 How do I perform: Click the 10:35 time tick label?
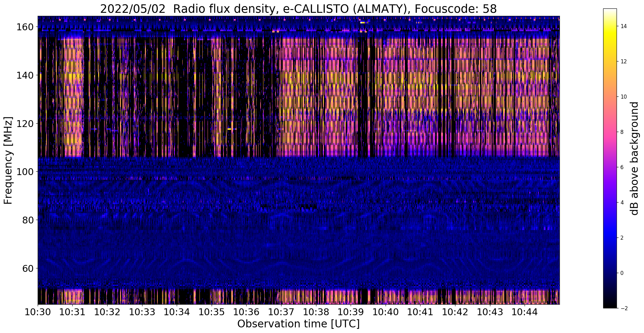point(212,312)
